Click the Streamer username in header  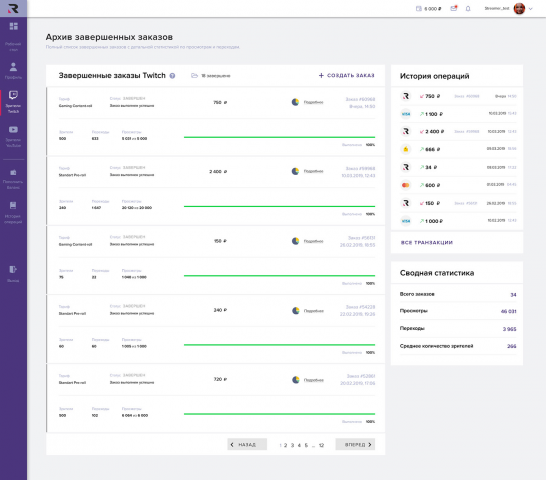[497, 8]
